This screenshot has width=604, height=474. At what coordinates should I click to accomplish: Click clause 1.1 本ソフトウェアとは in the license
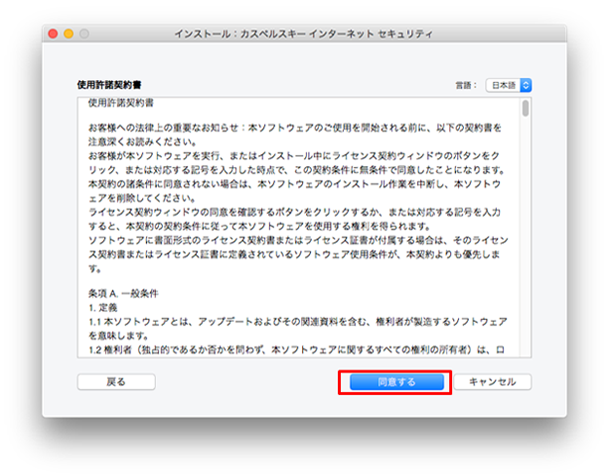(x=300, y=323)
